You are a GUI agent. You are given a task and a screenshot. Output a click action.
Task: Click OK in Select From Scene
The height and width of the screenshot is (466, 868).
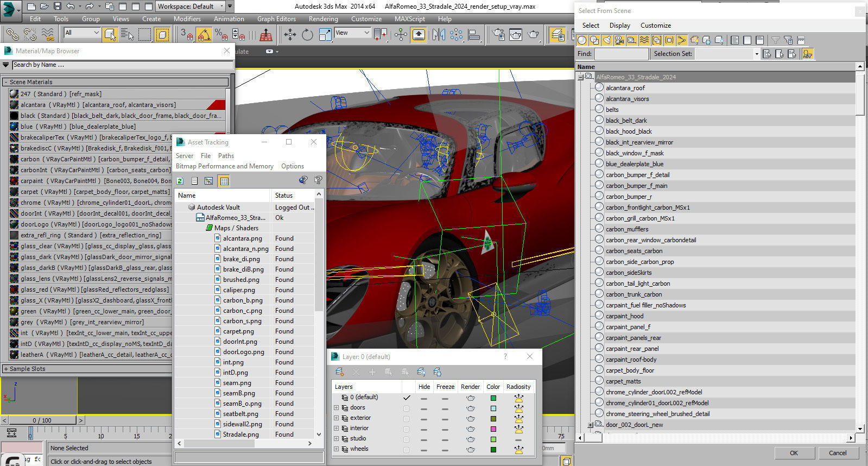(794, 453)
